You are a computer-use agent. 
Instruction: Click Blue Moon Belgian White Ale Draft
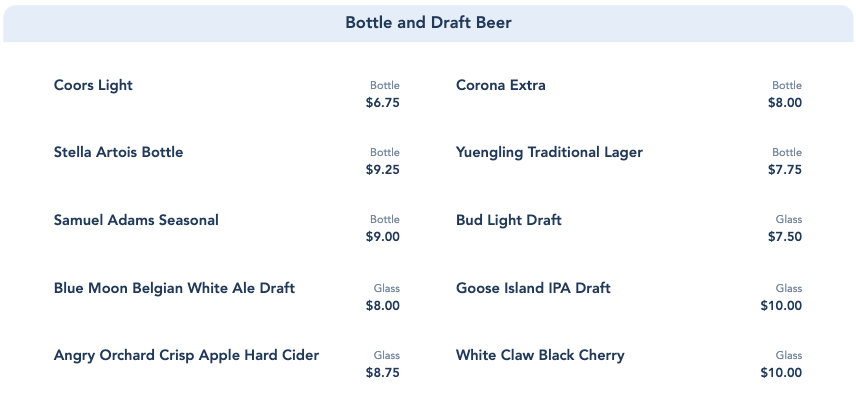click(175, 289)
